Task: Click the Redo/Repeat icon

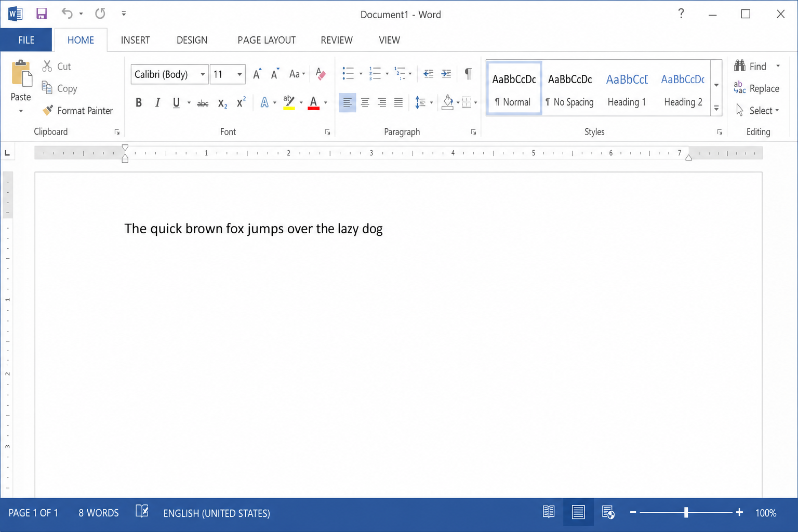Action: pos(100,13)
